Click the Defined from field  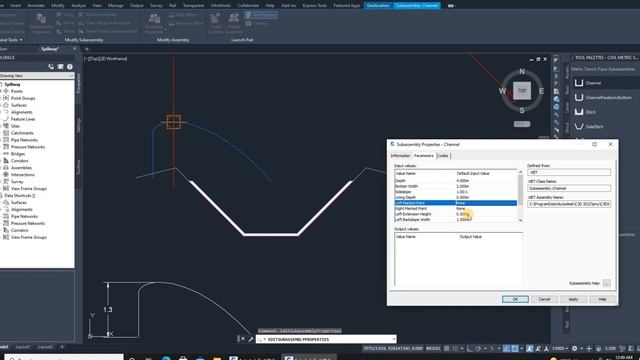click(569, 172)
